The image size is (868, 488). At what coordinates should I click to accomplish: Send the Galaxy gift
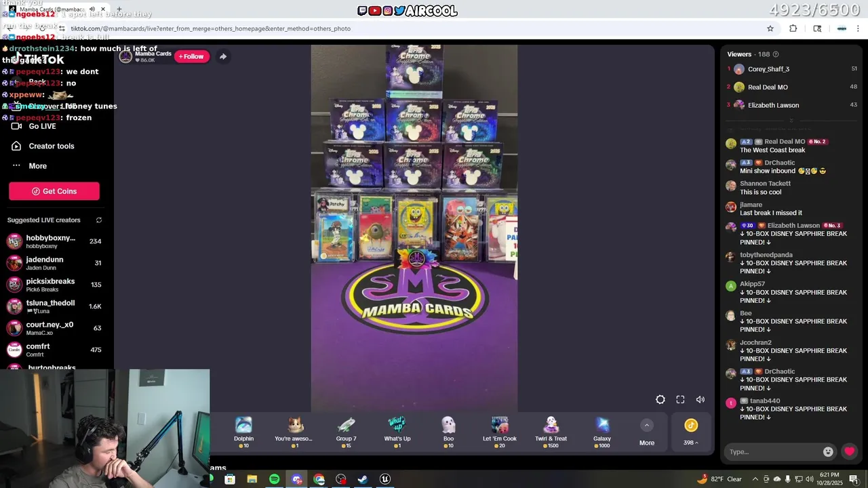click(602, 432)
